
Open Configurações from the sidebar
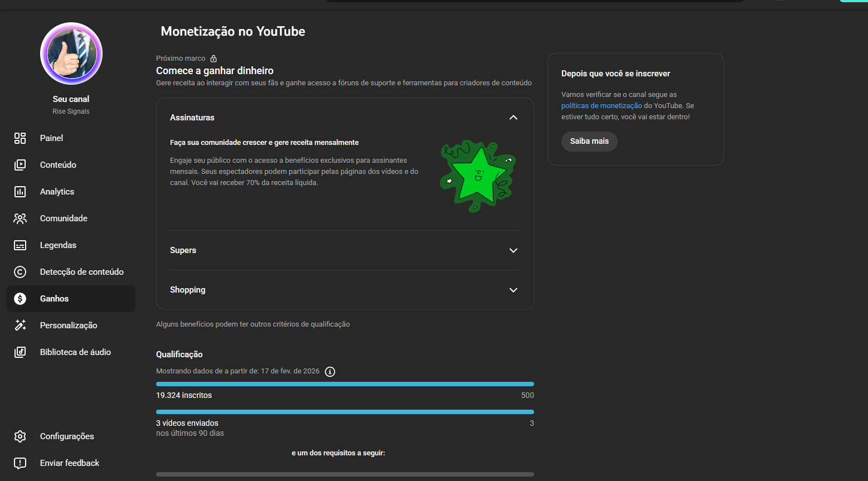click(x=71, y=436)
